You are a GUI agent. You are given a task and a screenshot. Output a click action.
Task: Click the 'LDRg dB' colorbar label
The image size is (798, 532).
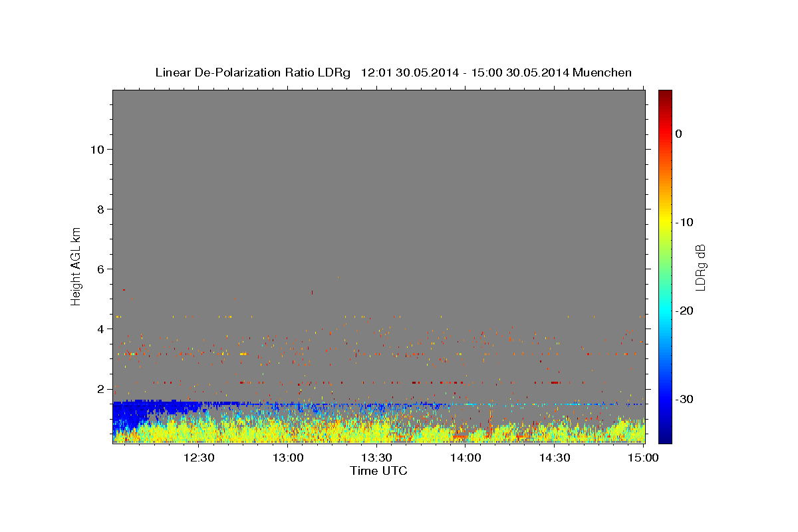coord(700,267)
